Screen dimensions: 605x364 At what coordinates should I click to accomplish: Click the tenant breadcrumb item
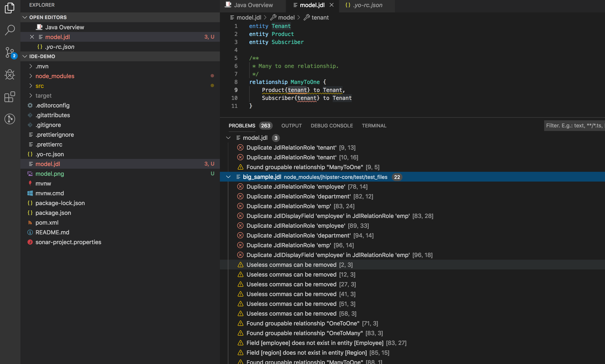[x=320, y=17]
